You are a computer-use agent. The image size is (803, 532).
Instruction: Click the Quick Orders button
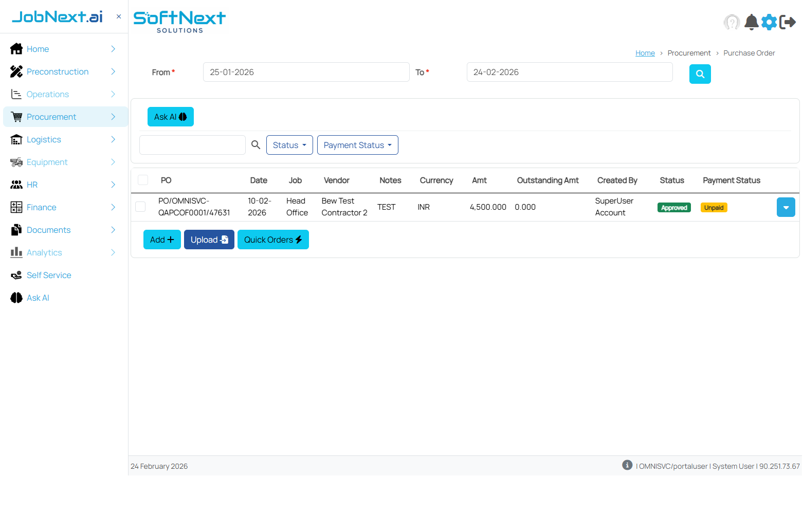tap(273, 240)
